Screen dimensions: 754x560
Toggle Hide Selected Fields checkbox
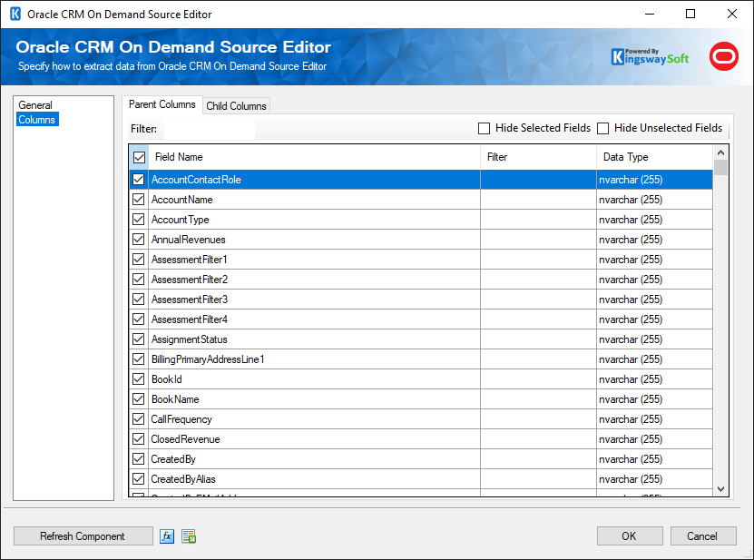(484, 129)
